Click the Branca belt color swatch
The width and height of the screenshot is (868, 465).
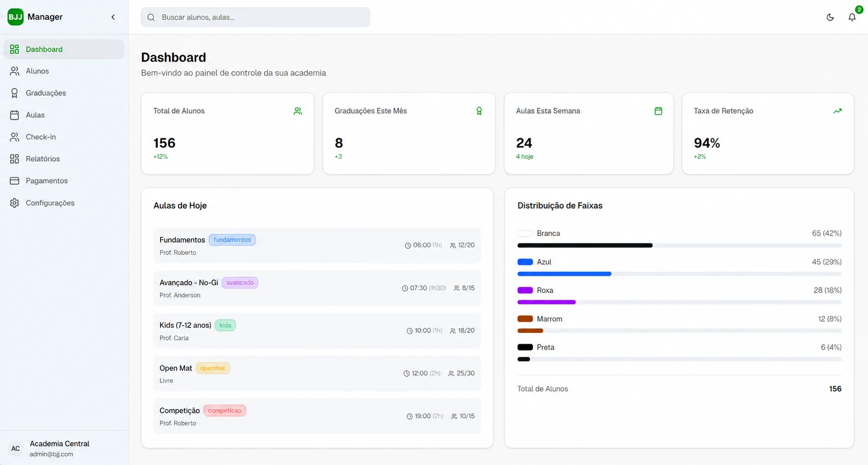(525, 234)
